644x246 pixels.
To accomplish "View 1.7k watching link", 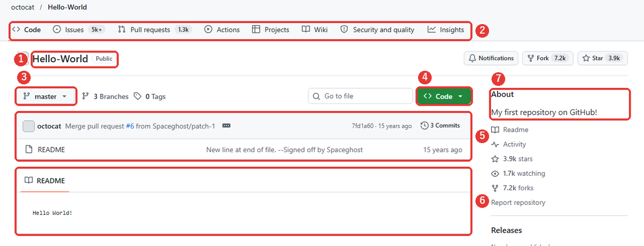I will (518, 173).
